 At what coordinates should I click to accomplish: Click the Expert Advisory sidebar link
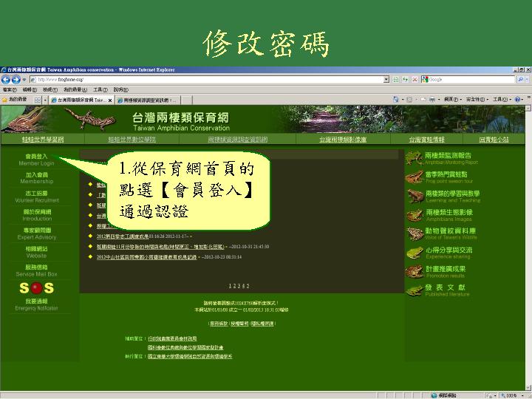point(37,233)
